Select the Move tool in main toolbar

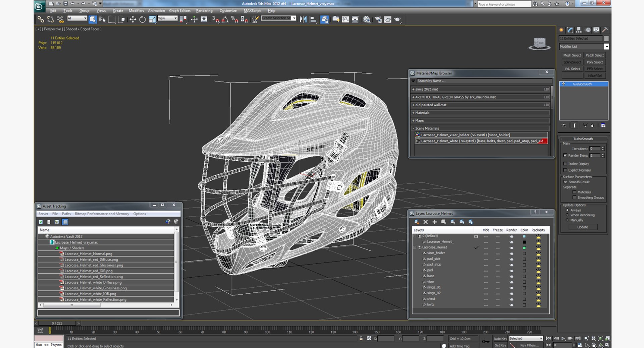coord(133,19)
